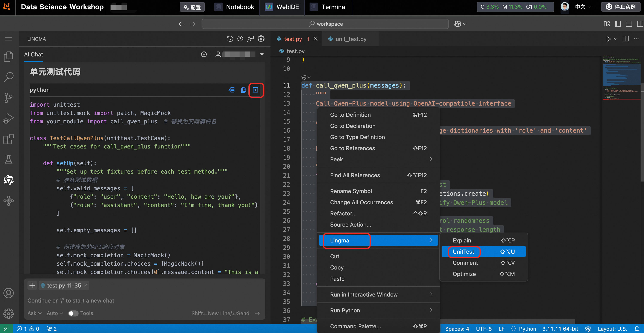Toggle bottom panel layout button
Image resolution: width=644 pixels, height=333 pixels.
click(x=629, y=24)
